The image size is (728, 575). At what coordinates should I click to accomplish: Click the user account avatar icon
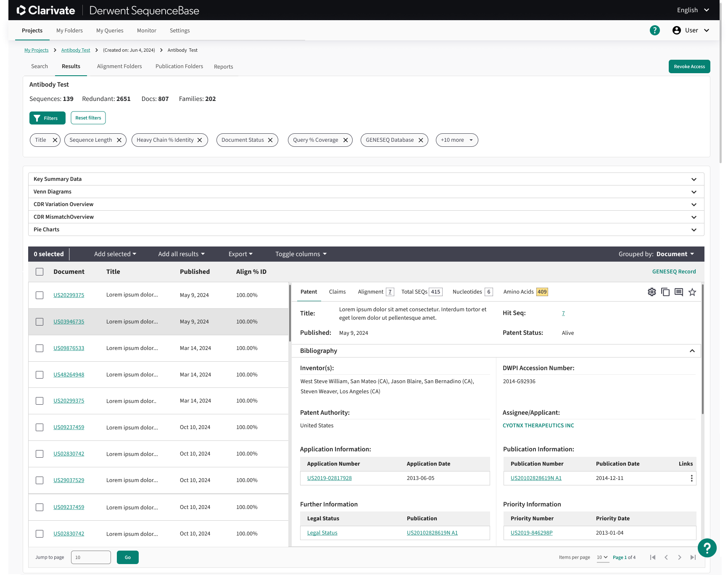pyautogui.click(x=677, y=30)
